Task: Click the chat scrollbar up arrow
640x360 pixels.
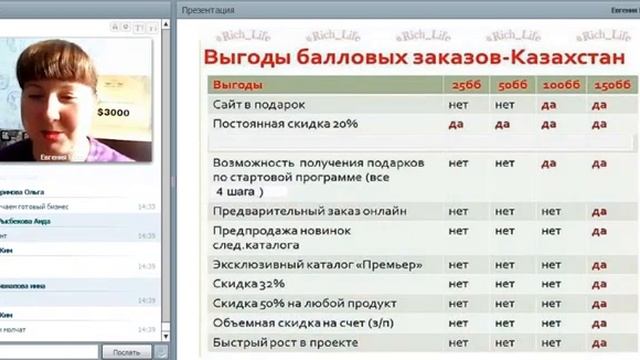Action: point(166,24)
